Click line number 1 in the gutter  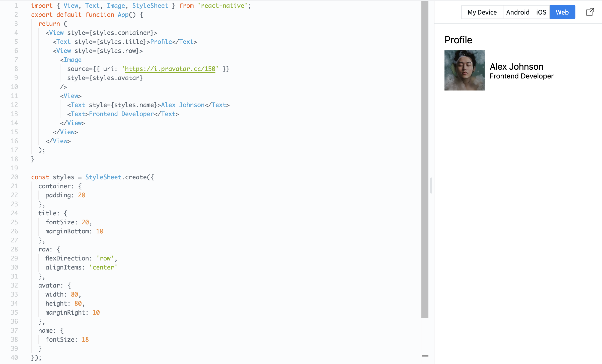click(16, 6)
